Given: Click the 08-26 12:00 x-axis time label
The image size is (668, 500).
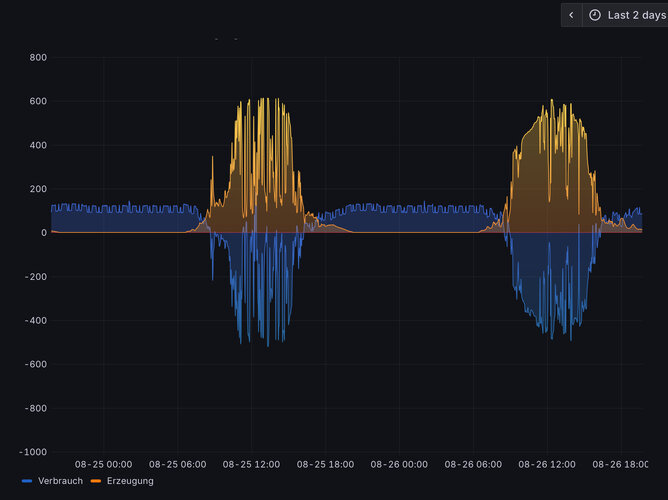Looking at the screenshot, I should [x=547, y=464].
